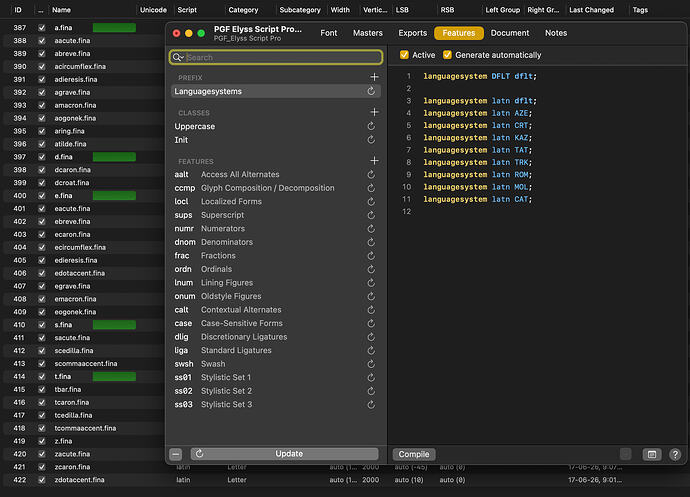
Task: Click code line 'languagesystem latn CAT;'
Action: [477, 199]
